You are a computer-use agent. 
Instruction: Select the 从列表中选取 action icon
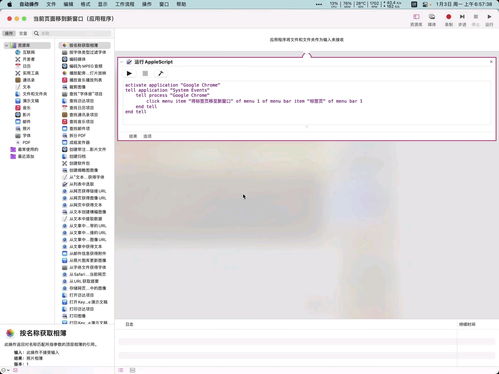pyautogui.click(x=65, y=184)
